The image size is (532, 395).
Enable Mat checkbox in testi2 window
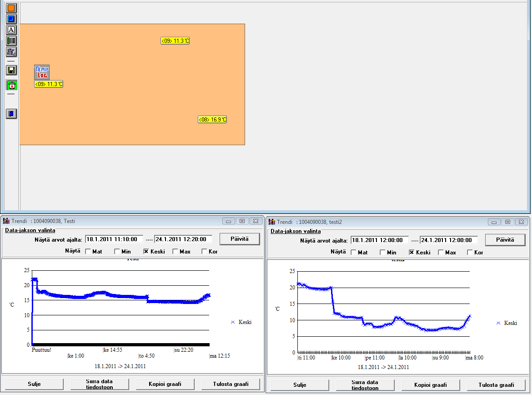click(x=354, y=253)
